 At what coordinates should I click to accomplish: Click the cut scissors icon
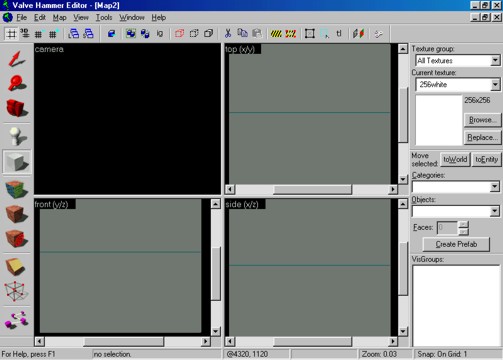(228, 34)
